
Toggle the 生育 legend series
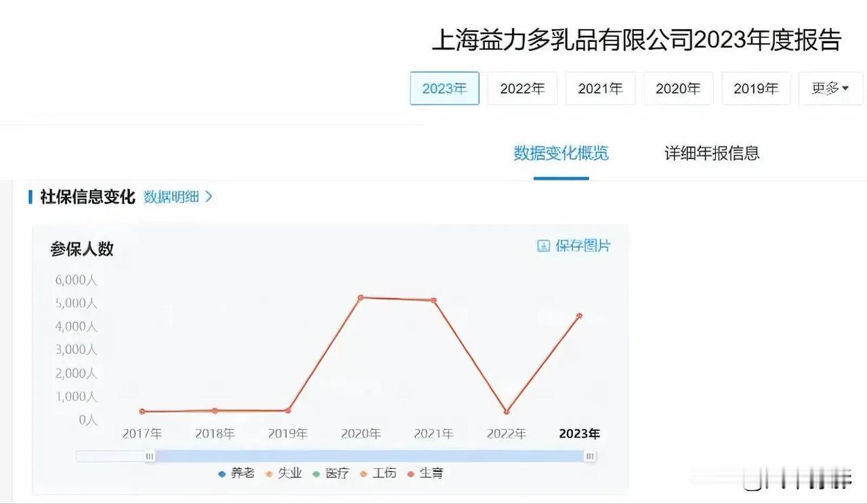(x=425, y=474)
